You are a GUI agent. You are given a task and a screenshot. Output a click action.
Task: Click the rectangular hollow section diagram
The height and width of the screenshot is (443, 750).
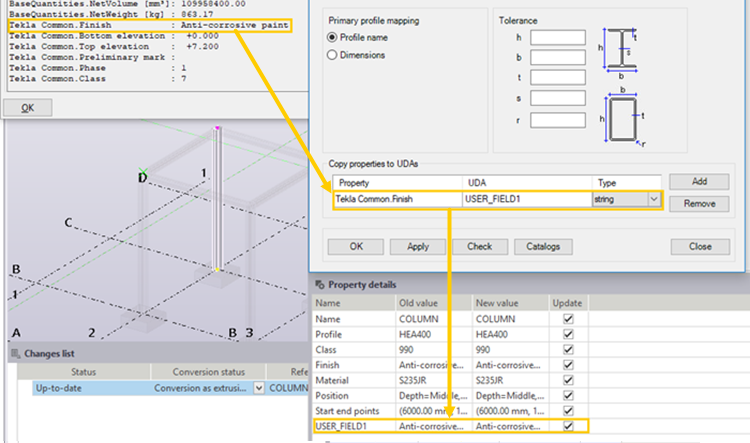[623, 116]
